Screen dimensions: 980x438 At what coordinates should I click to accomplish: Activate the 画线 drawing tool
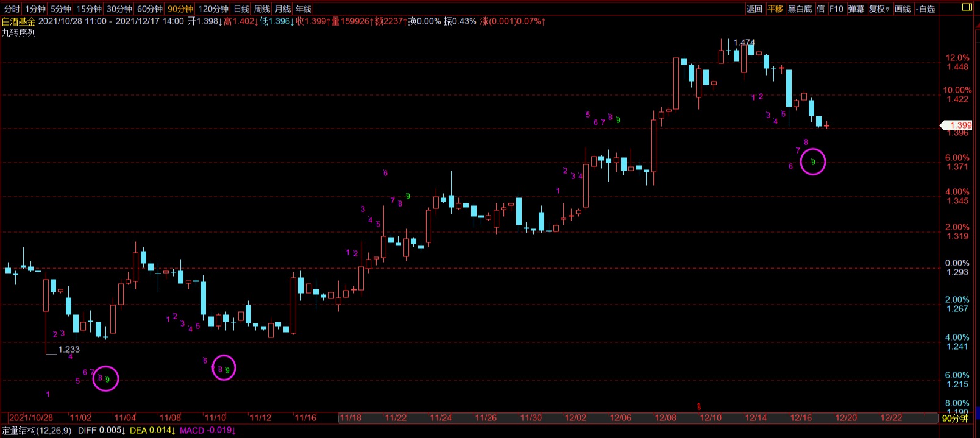click(x=903, y=9)
